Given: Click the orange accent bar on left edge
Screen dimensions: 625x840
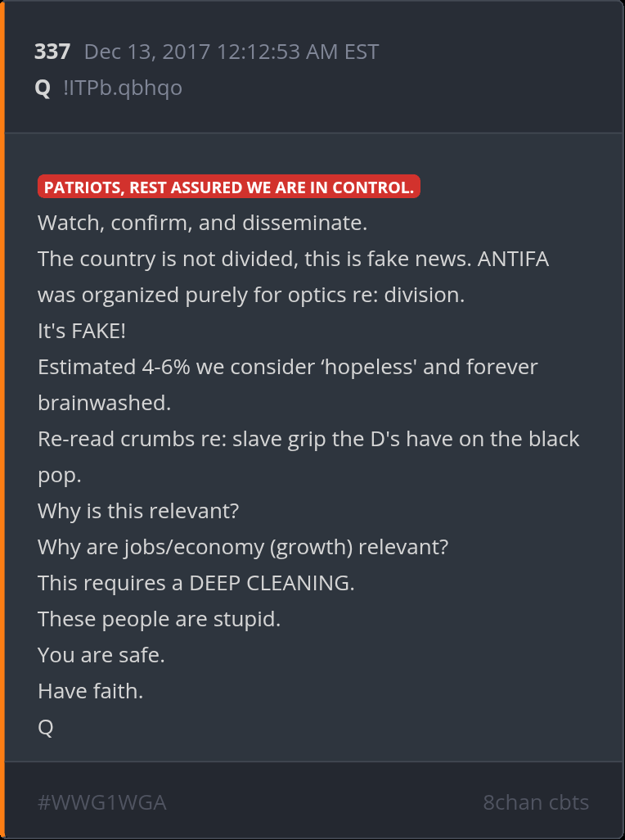Looking at the screenshot, I should click(2, 420).
